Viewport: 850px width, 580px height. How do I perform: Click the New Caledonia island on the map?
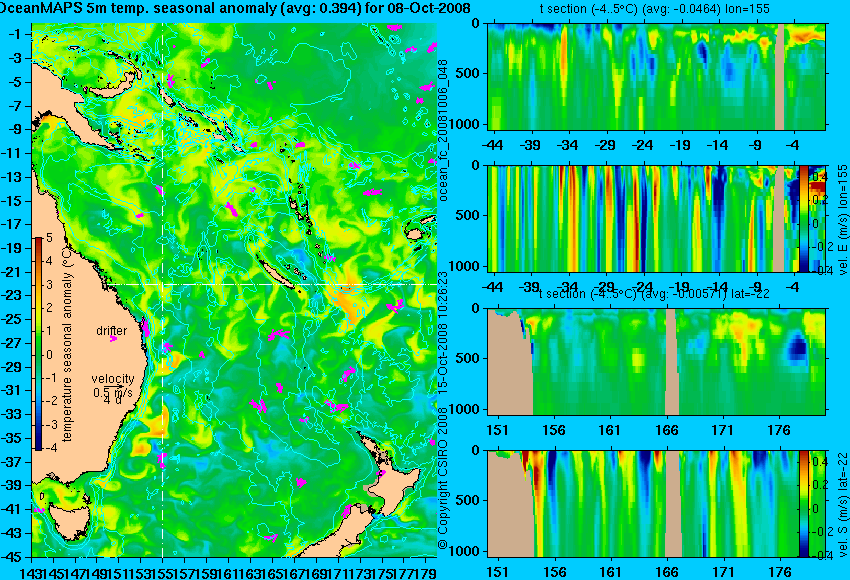tap(278, 275)
